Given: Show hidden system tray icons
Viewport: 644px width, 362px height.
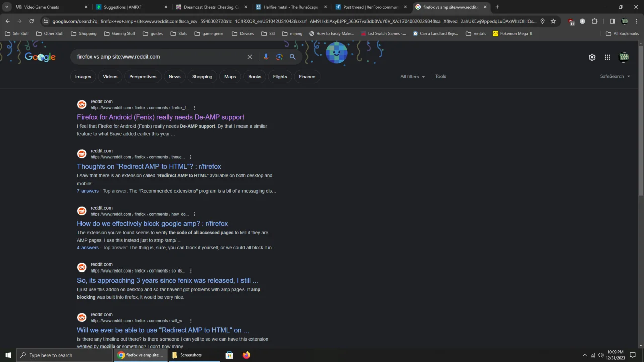Looking at the screenshot, I should [x=584, y=355].
